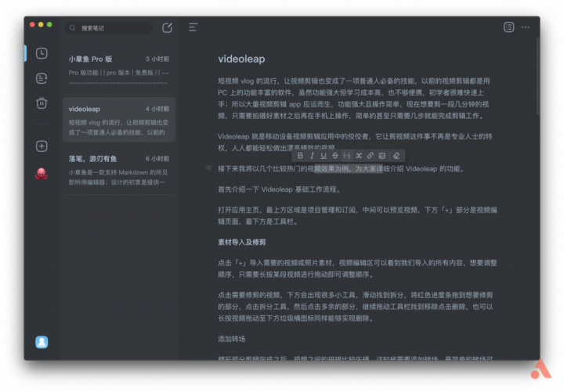Click the paragraph starting 首先介绍一下 Videoleap
564x392 pixels.
point(279,189)
